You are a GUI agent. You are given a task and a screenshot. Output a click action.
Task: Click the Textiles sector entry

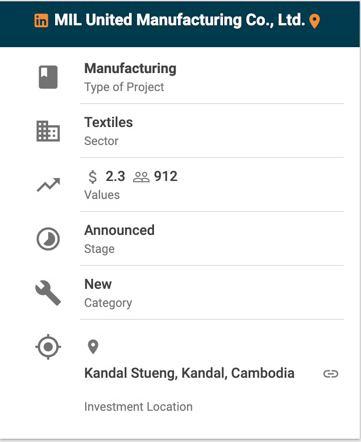click(x=109, y=122)
